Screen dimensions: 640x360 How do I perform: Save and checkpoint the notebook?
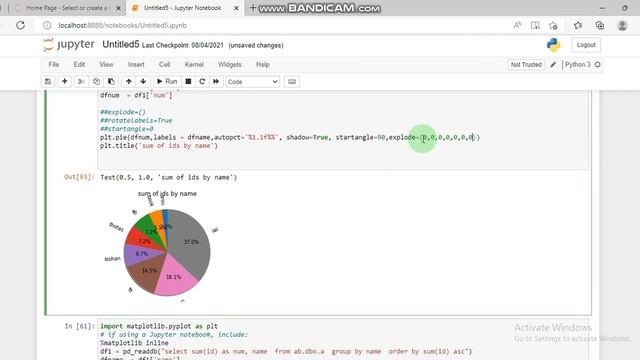[x=48, y=82]
